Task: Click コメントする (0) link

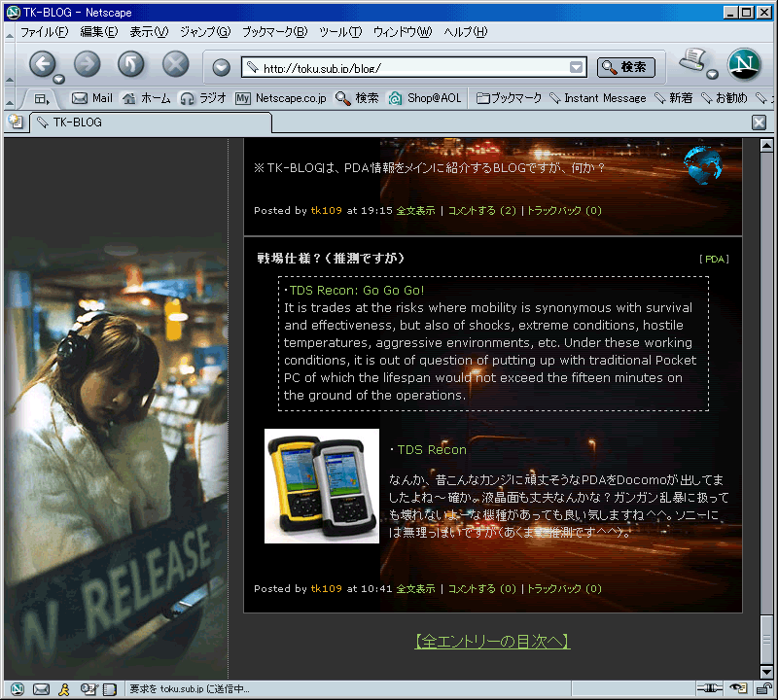Action: (x=481, y=588)
